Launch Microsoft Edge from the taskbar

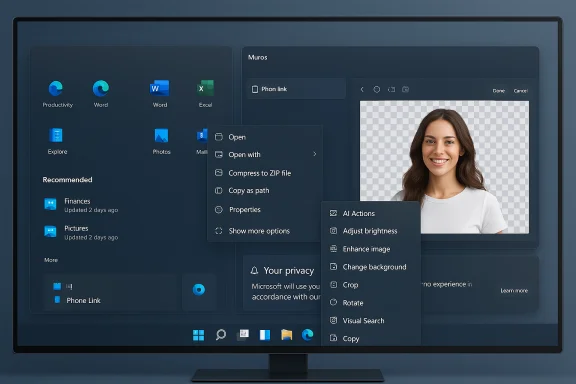[x=307, y=334]
